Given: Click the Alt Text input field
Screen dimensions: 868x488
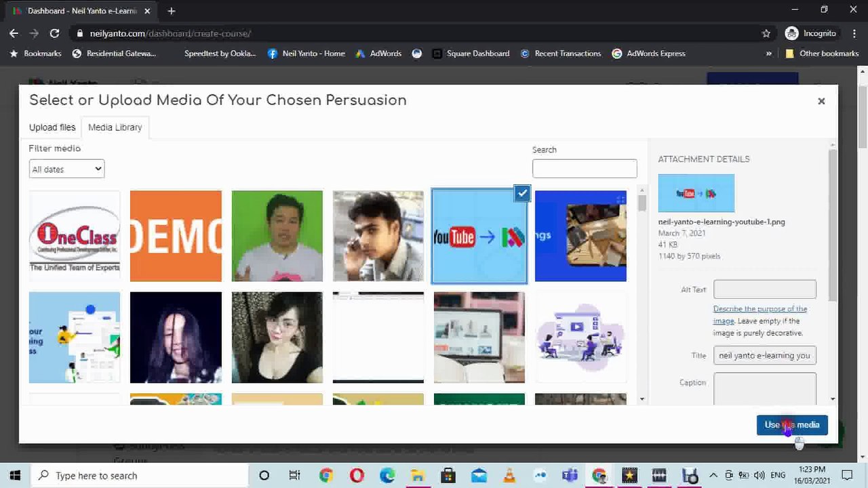Looking at the screenshot, I should pos(765,289).
